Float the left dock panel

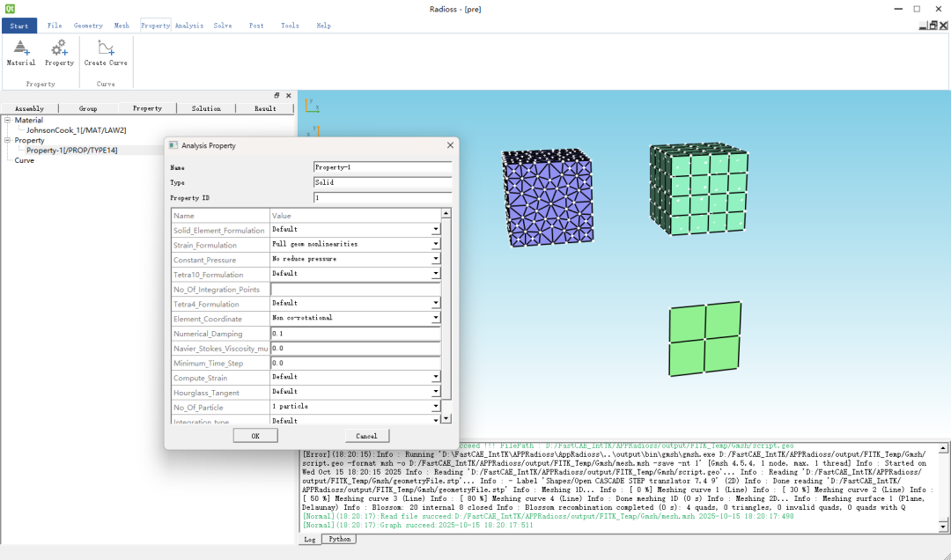coord(276,95)
